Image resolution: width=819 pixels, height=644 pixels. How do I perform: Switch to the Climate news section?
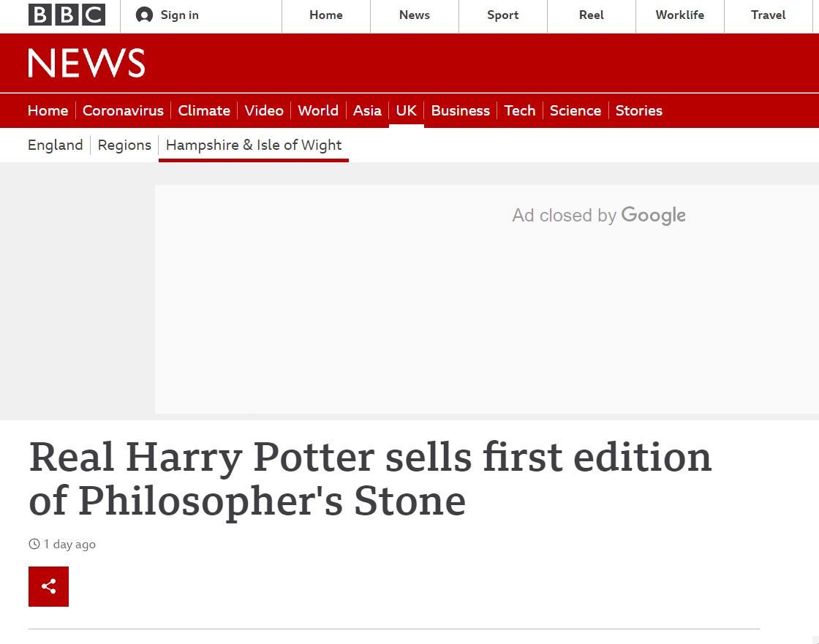[x=204, y=110]
